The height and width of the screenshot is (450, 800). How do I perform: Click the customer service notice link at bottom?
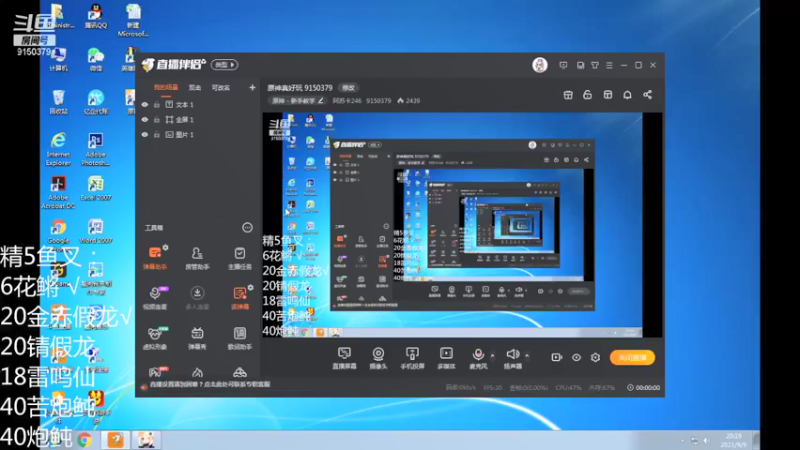click(210, 384)
